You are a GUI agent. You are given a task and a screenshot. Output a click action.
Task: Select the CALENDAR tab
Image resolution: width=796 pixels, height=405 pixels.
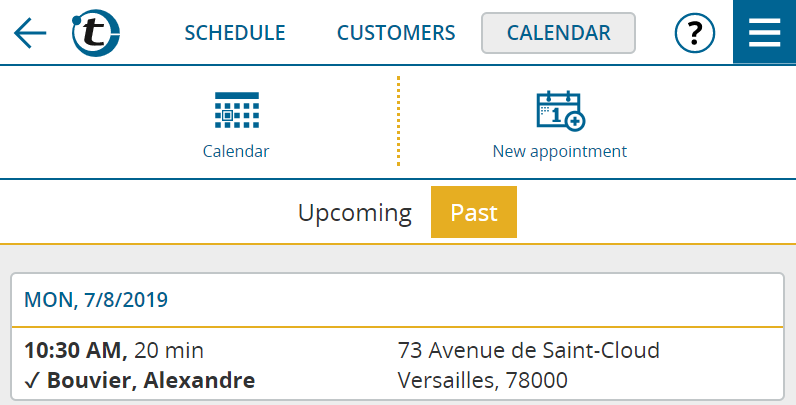[x=558, y=33]
